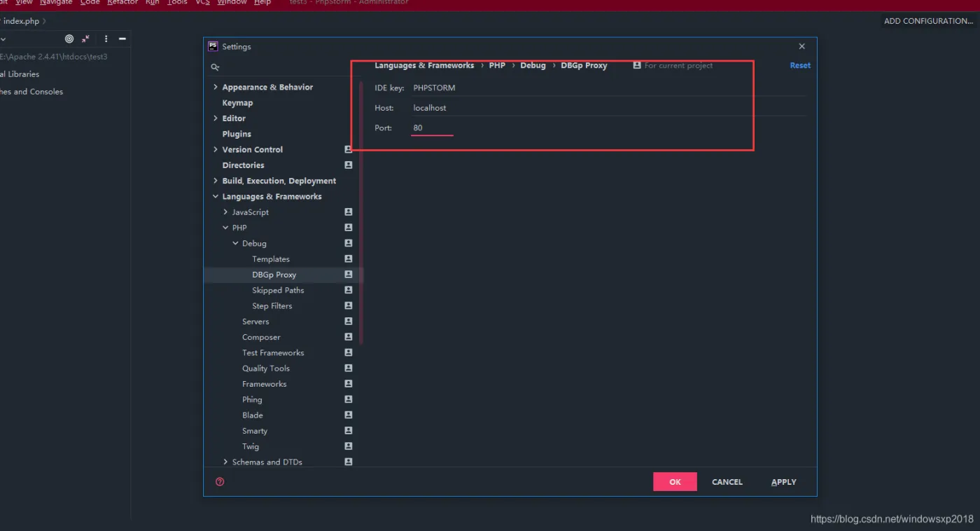Click the OK button
Screen dimensions: 980x531
(x=675, y=482)
